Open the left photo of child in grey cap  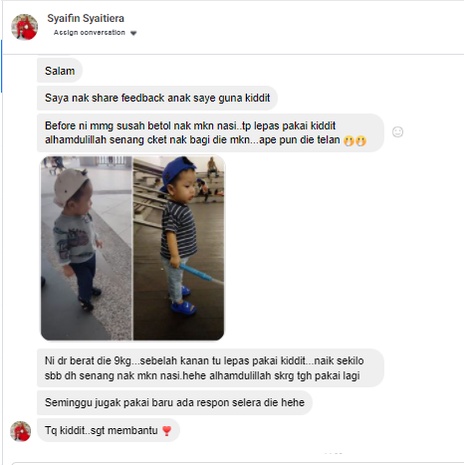point(86,248)
